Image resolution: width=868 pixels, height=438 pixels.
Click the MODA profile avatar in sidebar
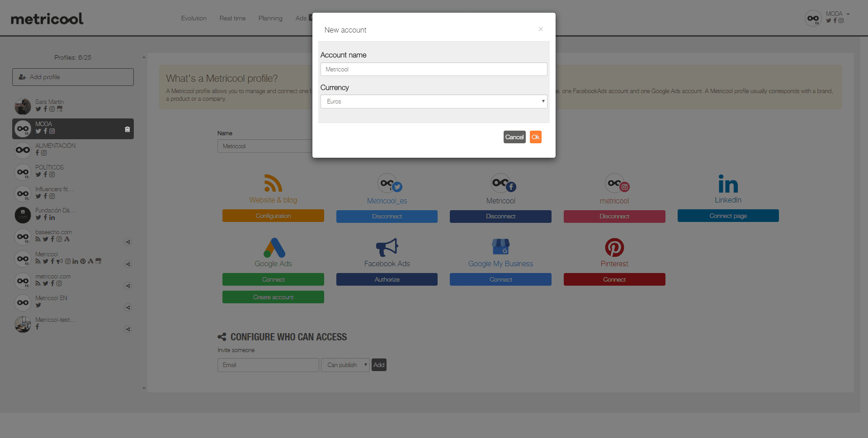23,129
